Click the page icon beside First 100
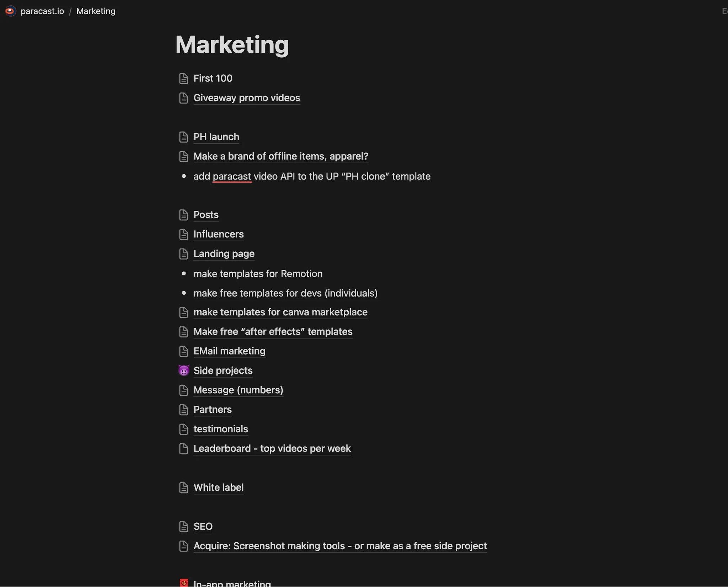This screenshot has height=587, width=728. pyautogui.click(x=183, y=79)
